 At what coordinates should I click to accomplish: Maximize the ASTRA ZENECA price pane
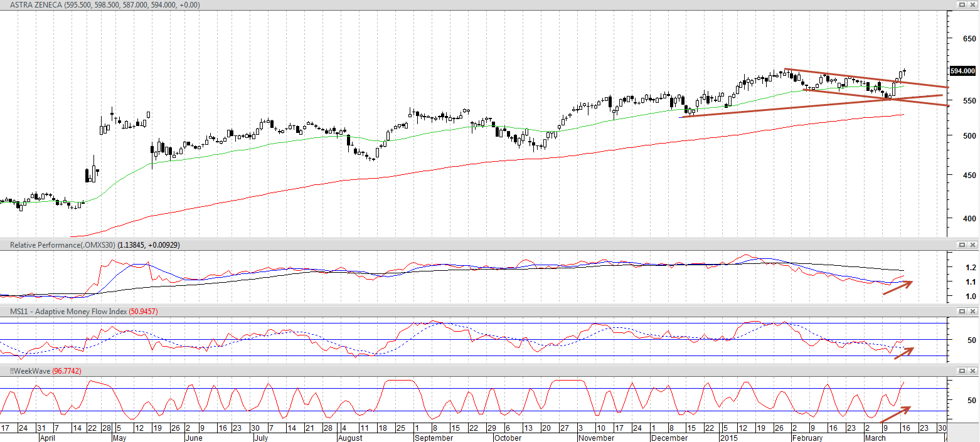[962, 4]
